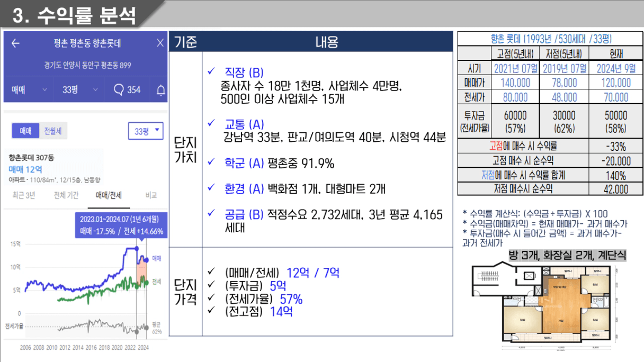Click the 70,000 전세가 cell
This screenshot has width=644, height=362.
point(616,97)
